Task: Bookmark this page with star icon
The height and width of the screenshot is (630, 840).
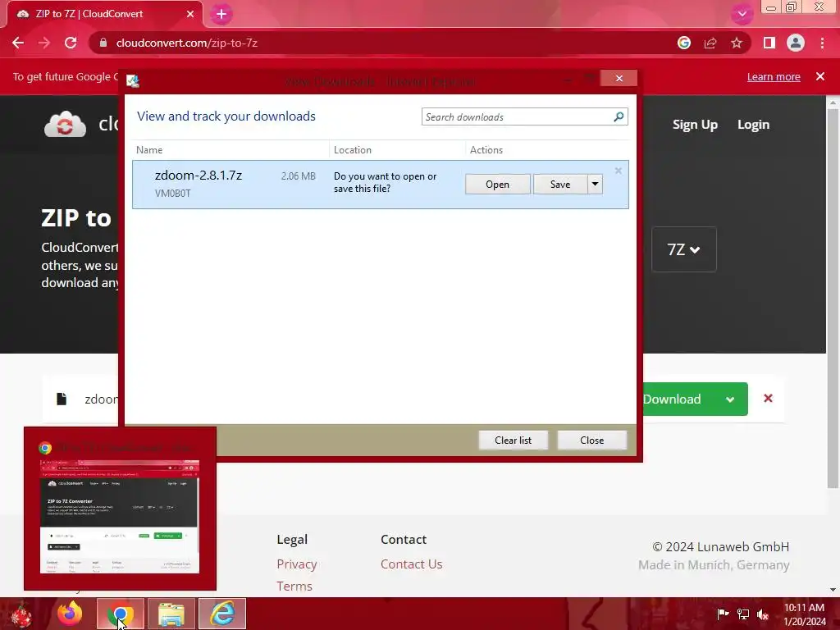Action: tap(737, 43)
